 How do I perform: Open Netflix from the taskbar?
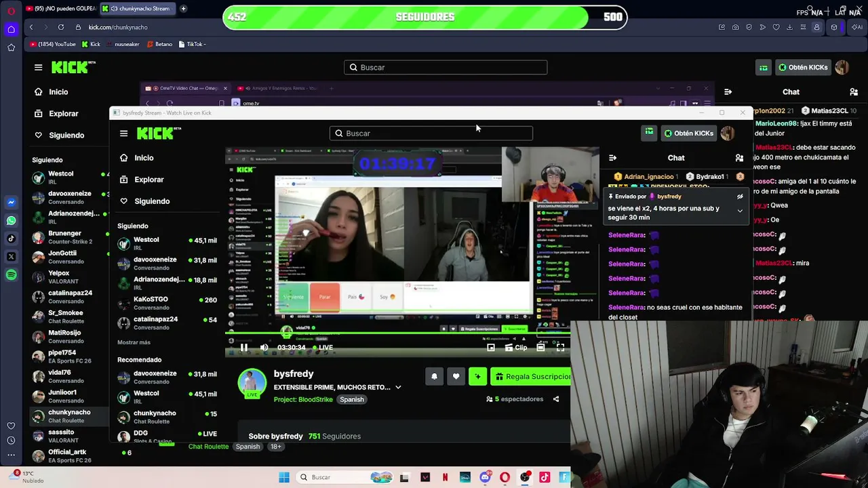445,477
